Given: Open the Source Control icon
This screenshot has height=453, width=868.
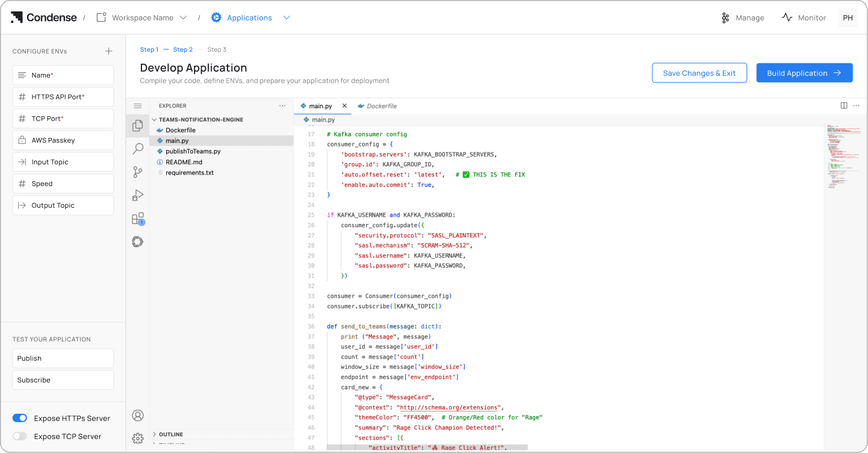Looking at the screenshot, I should click(x=138, y=172).
